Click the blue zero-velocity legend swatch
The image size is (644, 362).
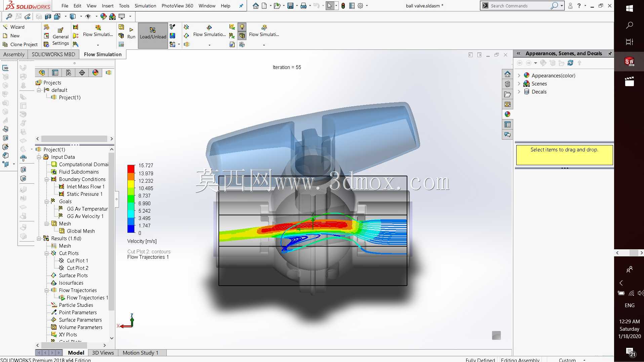click(x=131, y=229)
